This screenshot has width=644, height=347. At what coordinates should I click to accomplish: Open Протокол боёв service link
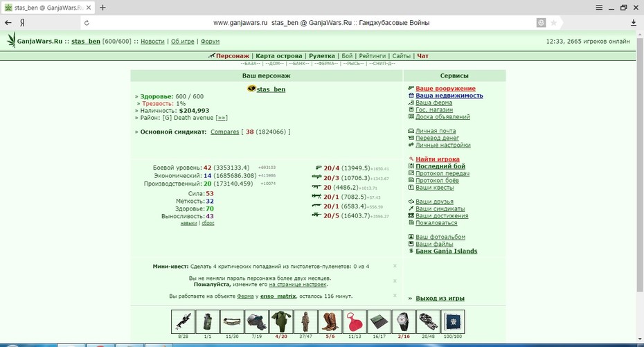pos(438,180)
